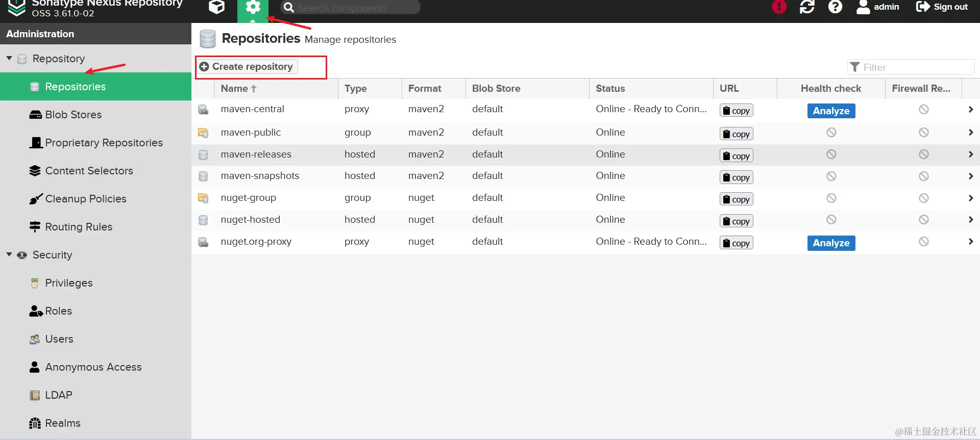Select nuget-hosted repository name
980x440 pixels.
coord(250,220)
